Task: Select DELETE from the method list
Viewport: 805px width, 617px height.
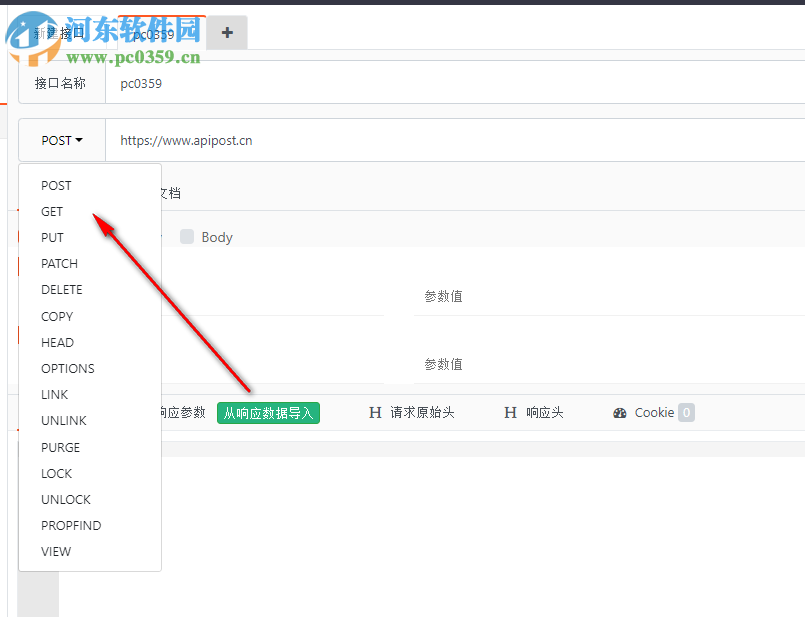Action: click(61, 289)
